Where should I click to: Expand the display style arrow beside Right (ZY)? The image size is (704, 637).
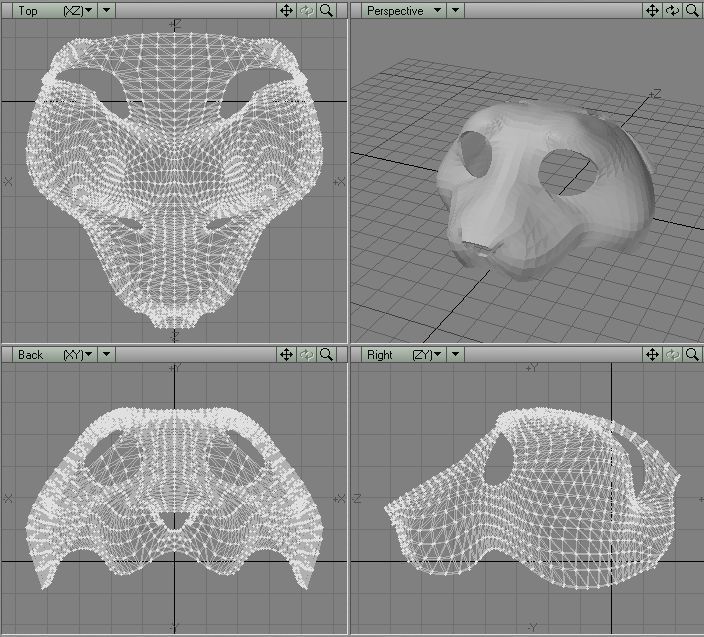(455, 355)
